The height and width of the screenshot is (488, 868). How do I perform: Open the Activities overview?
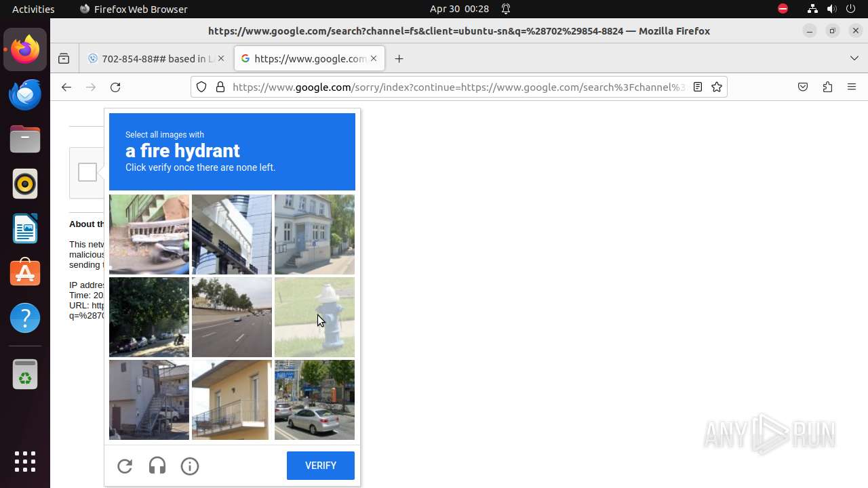pos(33,9)
